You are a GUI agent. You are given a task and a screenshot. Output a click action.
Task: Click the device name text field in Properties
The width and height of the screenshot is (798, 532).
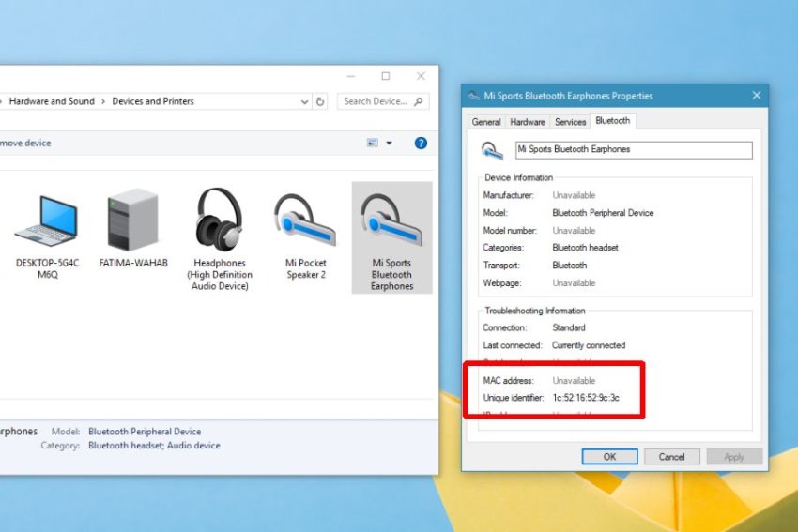tap(634, 149)
